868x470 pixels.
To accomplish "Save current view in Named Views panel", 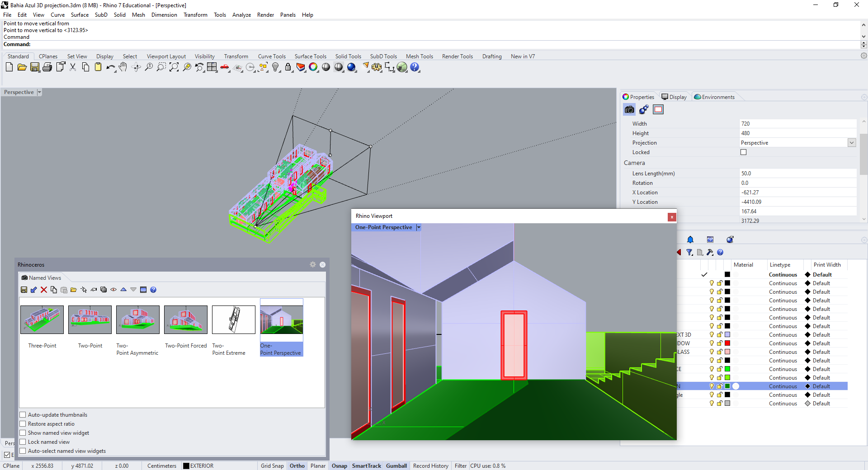I will pyautogui.click(x=24, y=290).
